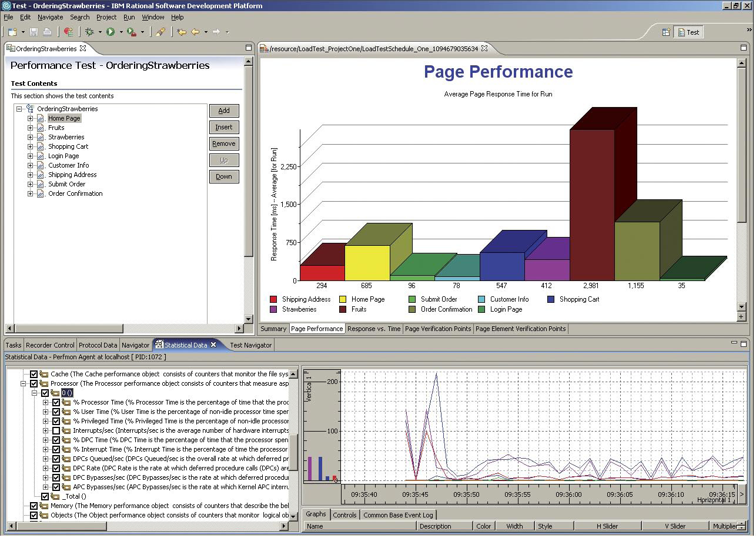Open the Debug button dropdown arrow
Viewport: 756px width, 538px height.
click(100, 32)
